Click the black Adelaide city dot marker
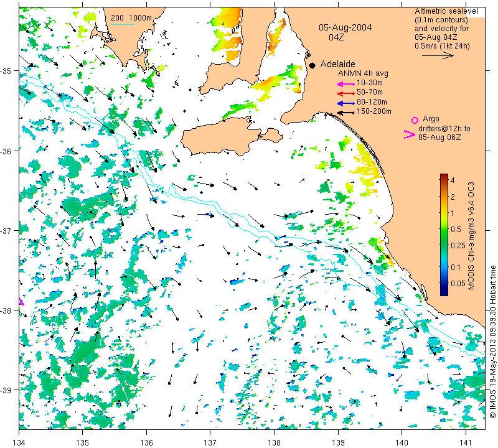Viewport: 498px width, 448px height. 312,65
